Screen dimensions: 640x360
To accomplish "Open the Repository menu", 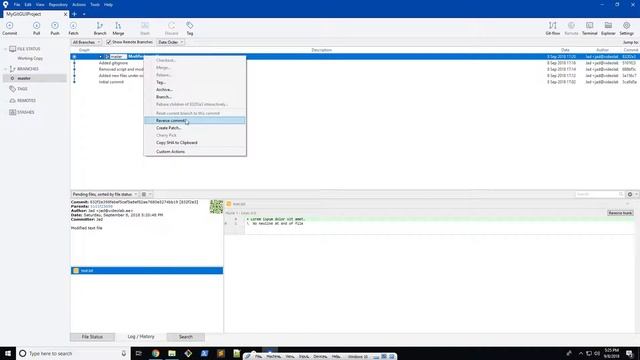I will tap(58, 4).
